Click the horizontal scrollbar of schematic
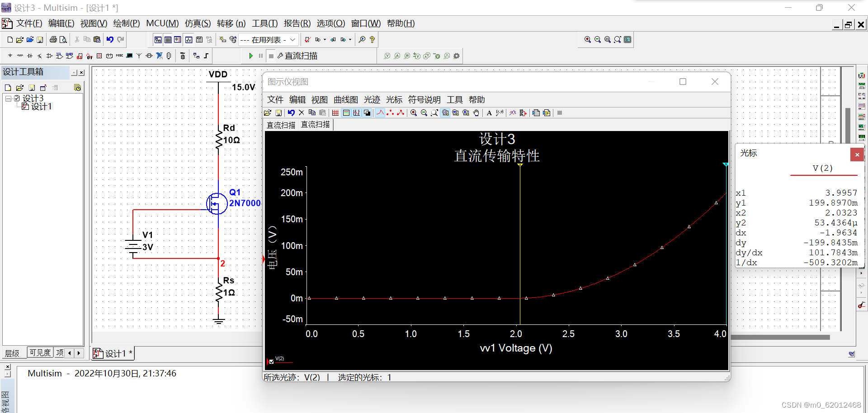This screenshot has height=413, width=868. tap(780, 337)
